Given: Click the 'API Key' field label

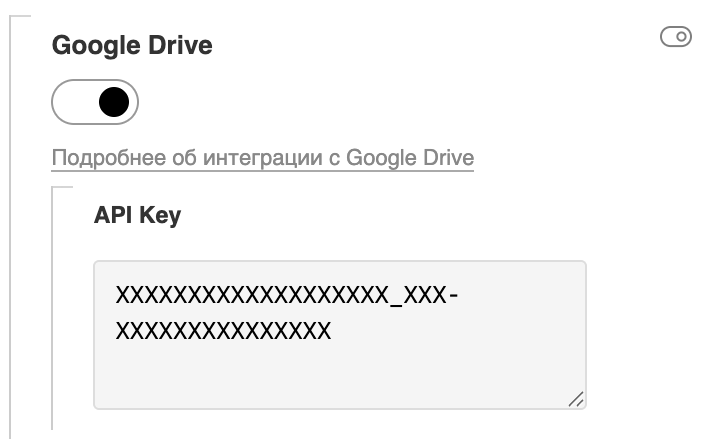Looking at the screenshot, I should [137, 215].
